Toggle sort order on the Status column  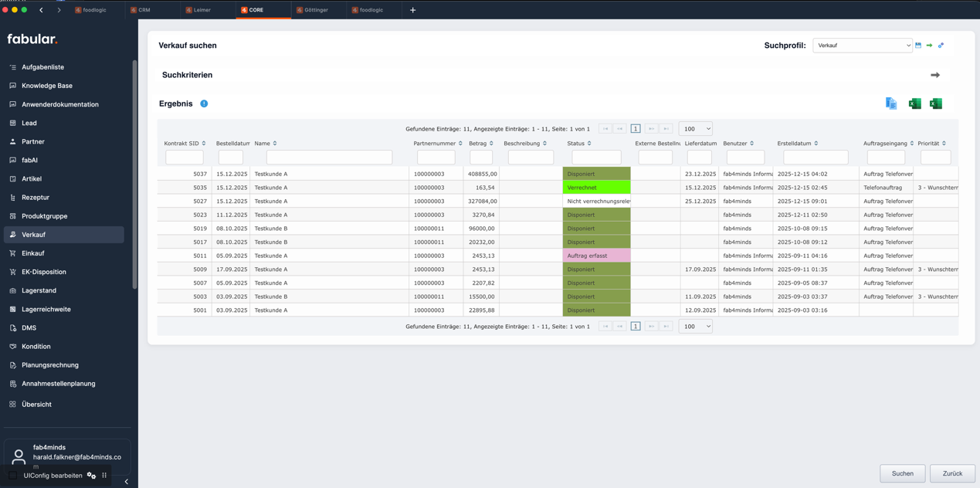click(x=589, y=144)
